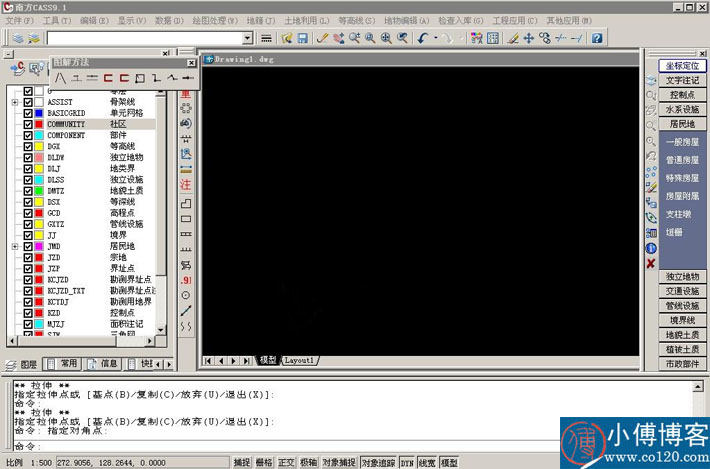This screenshot has height=469, width=710.
Task: Click the 独立地物 button
Action: 682,276
